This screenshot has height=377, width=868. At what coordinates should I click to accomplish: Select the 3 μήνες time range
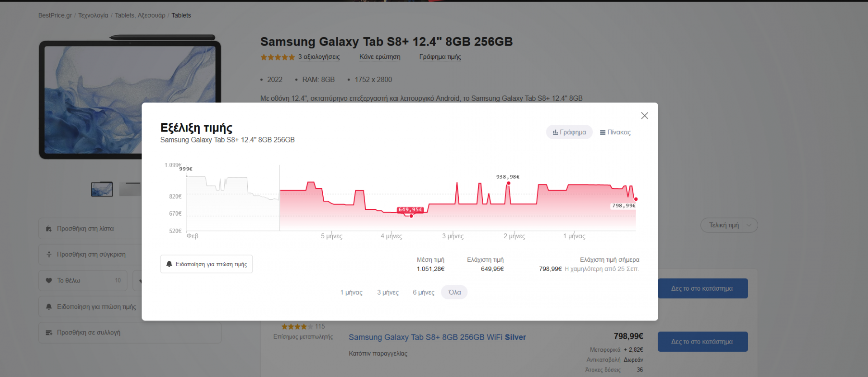coord(388,292)
